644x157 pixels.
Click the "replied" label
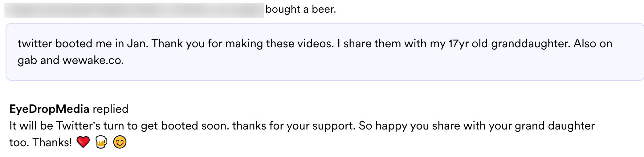point(110,109)
